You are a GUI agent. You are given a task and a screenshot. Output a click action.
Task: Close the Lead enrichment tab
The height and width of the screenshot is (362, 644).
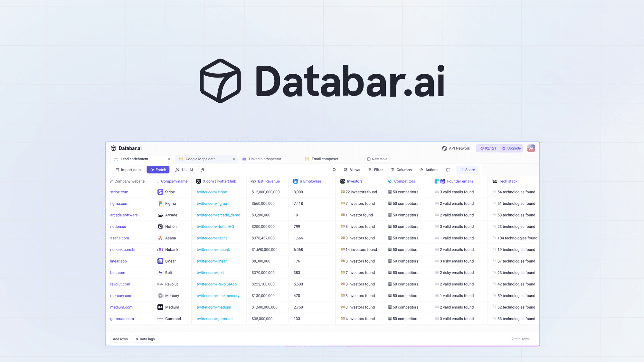tap(169, 159)
